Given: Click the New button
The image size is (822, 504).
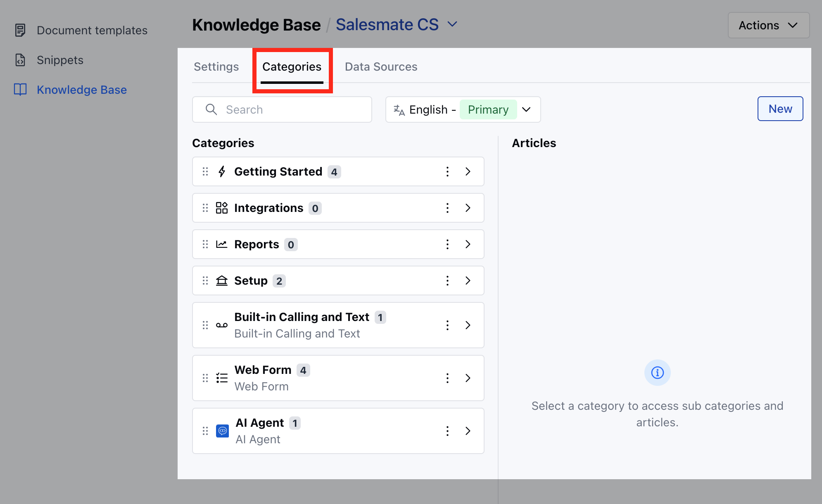Looking at the screenshot, I should tap(780, 109).
